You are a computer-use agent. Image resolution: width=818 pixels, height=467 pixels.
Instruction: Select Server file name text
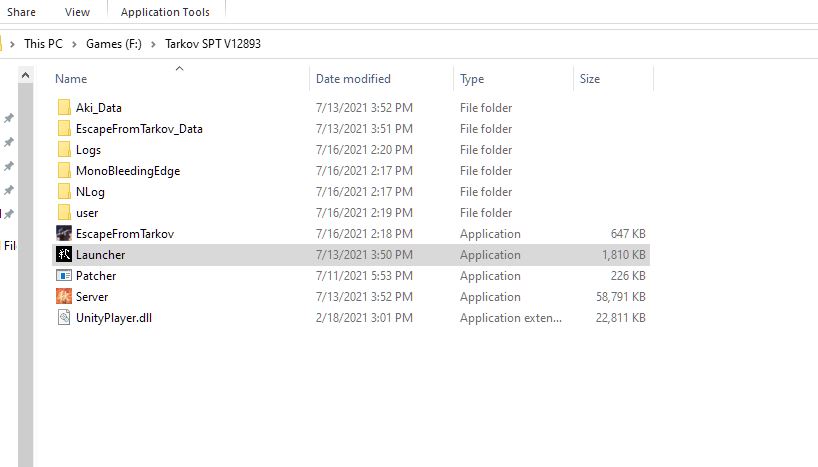tap(92, 296)
